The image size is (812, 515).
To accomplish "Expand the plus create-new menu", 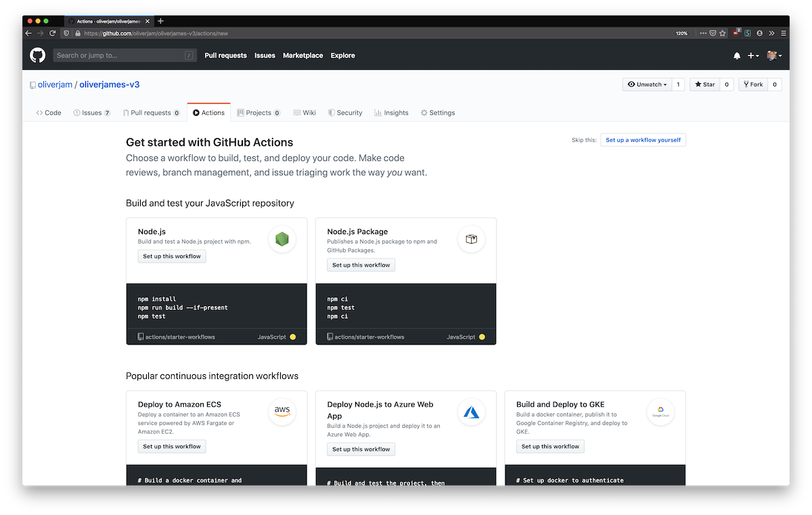I will click(x=753, y=55).
